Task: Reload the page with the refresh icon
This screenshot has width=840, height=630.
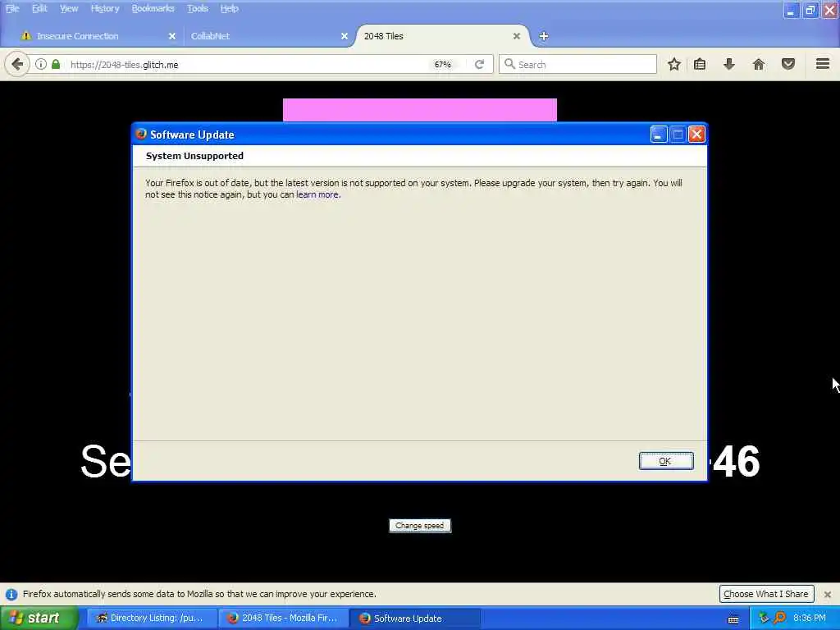Action: point(479,64)
